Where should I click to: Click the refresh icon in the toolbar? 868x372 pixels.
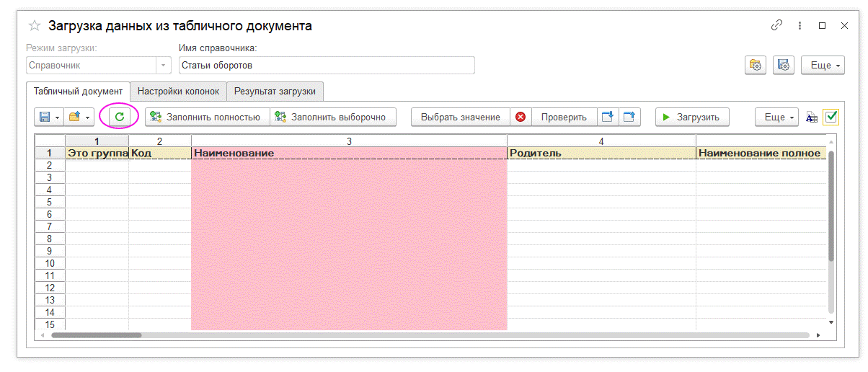pyautogui.click(x=120, y=117)
